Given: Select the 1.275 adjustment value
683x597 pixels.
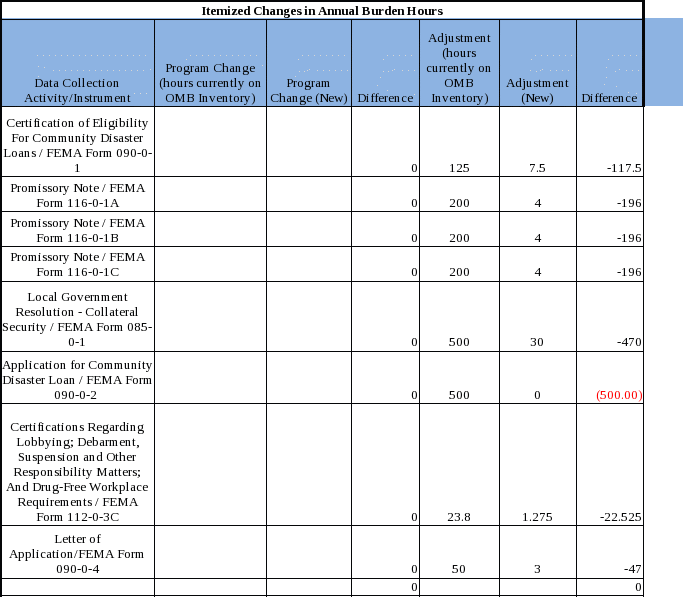Looking at the screenshot, I should pos(538,517).
